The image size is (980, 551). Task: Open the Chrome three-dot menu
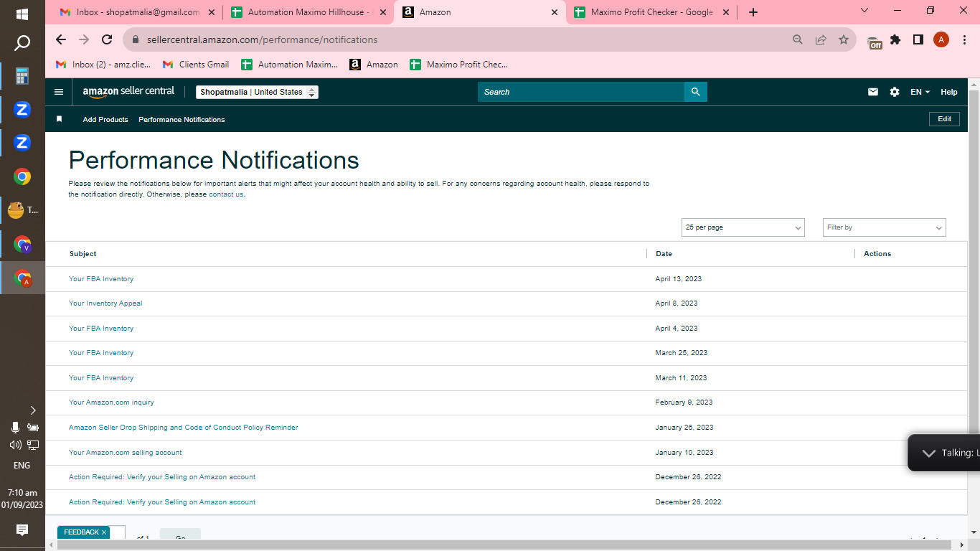[x=965, y=39]
